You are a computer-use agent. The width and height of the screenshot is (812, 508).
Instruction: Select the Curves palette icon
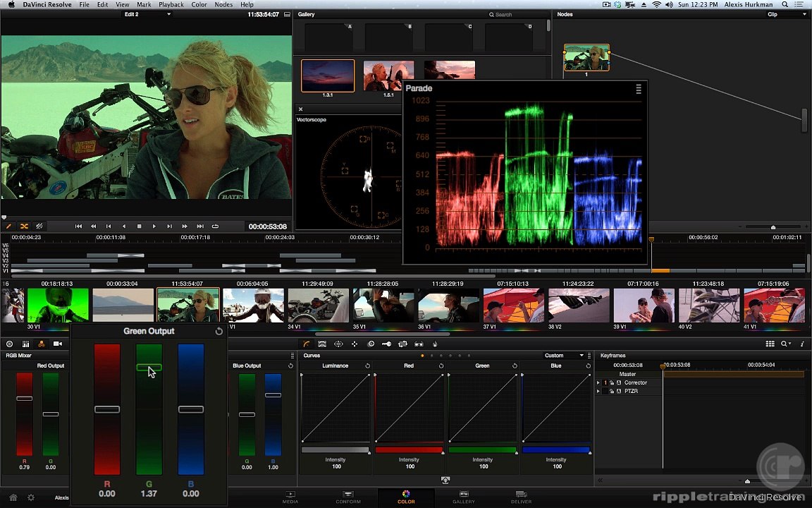point(307,344)
